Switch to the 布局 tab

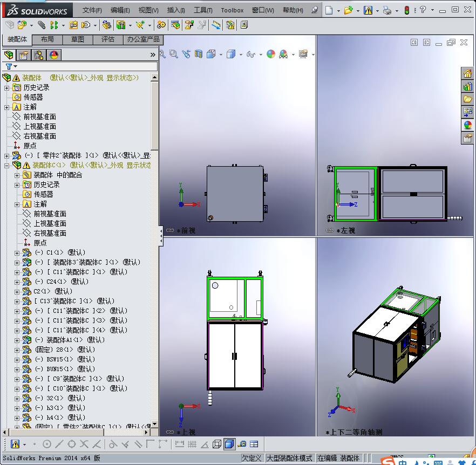47,39
